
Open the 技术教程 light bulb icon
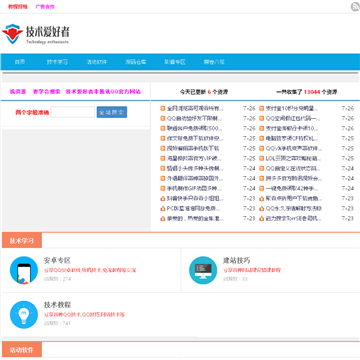[24, 314]
